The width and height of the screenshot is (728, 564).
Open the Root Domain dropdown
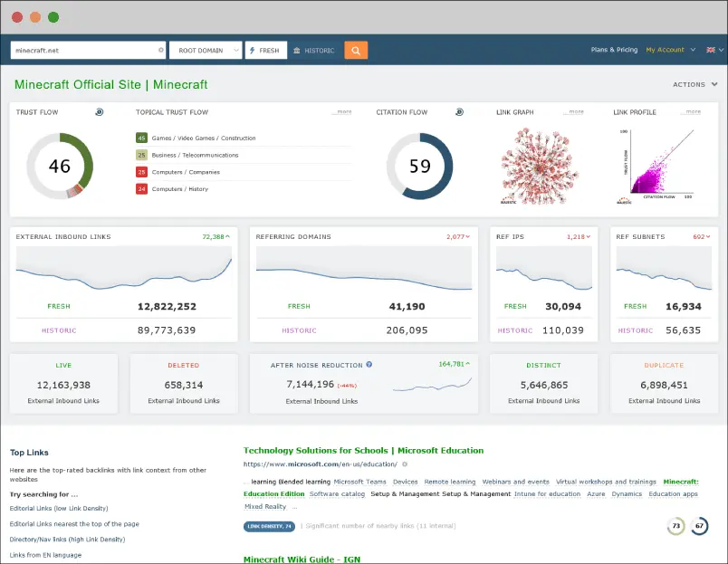point(206,51)
